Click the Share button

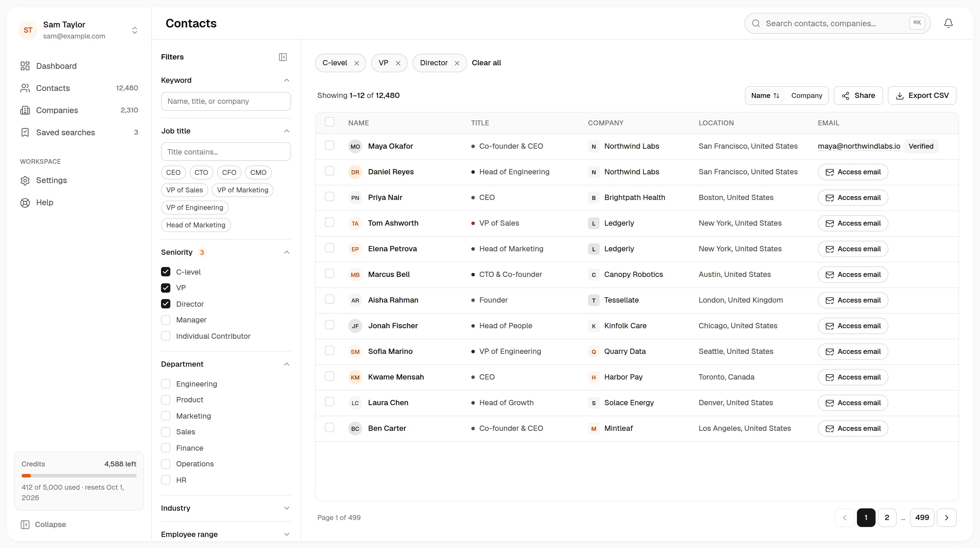[858, 95]
